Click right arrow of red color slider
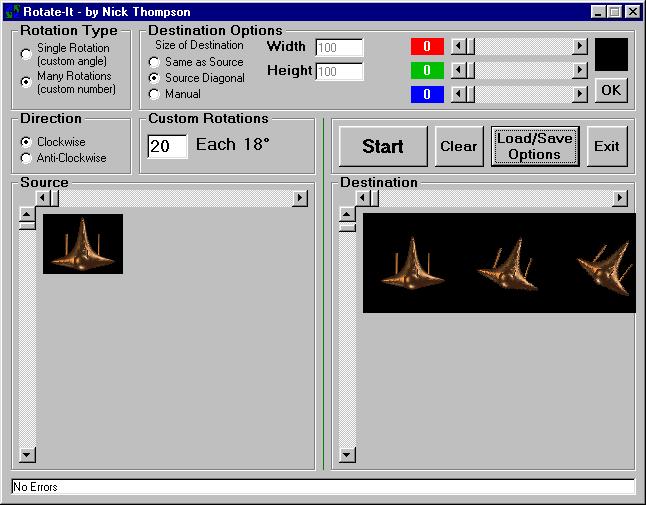The image size is (646, 505). pyautogui.click(x=579, y=46)
